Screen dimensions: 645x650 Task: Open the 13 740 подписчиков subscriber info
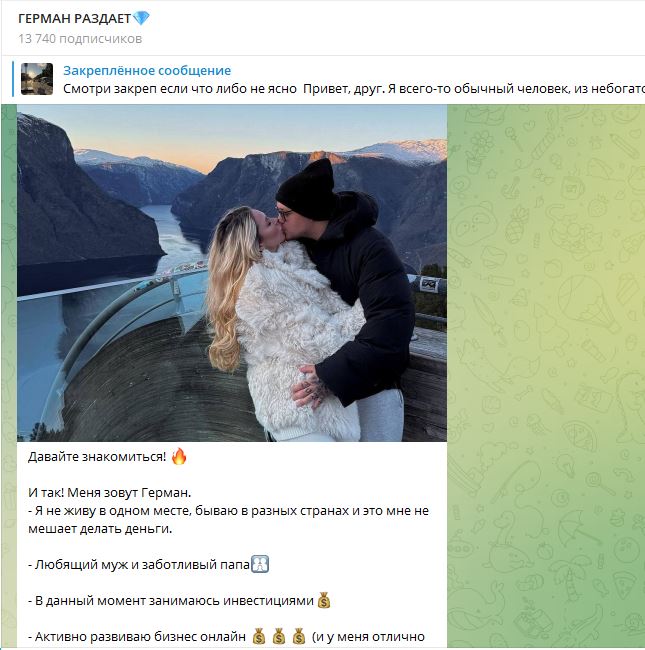point(80,39)
